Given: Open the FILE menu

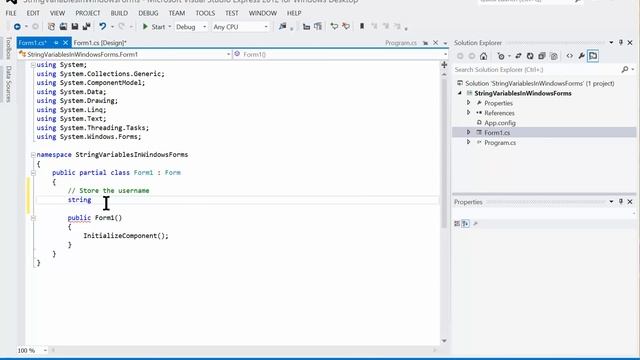Looking at the screenshot, I should (x=11, y=13).
